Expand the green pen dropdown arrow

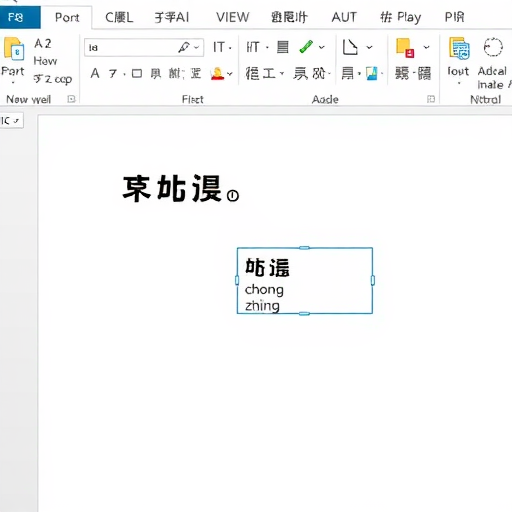point(321,47)
